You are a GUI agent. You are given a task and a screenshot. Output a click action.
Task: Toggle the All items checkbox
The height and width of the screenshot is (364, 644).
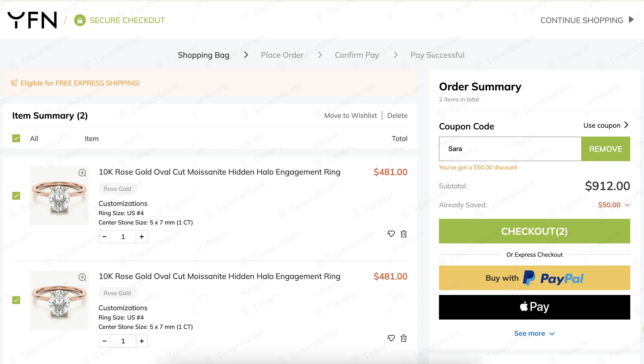coord(16,139)
